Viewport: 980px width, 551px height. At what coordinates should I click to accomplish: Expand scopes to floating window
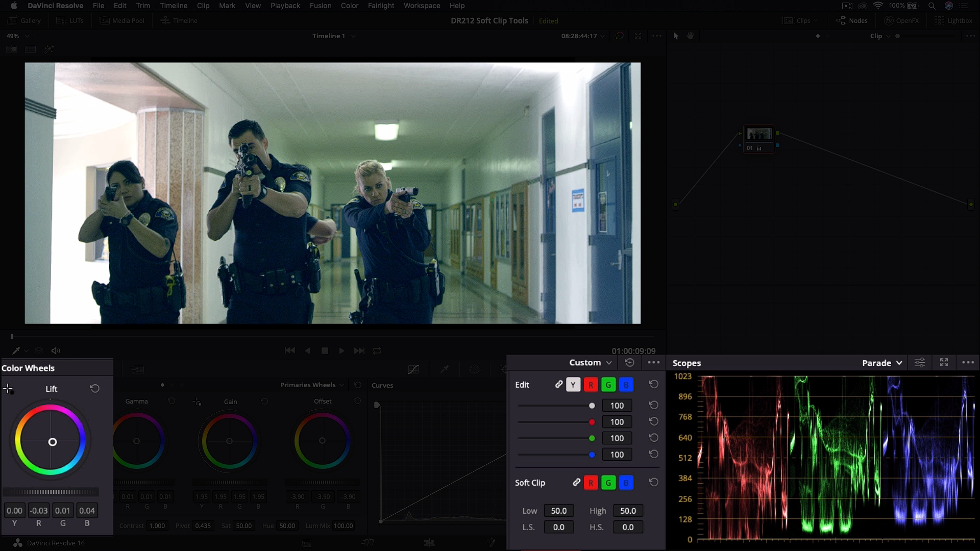944,362
